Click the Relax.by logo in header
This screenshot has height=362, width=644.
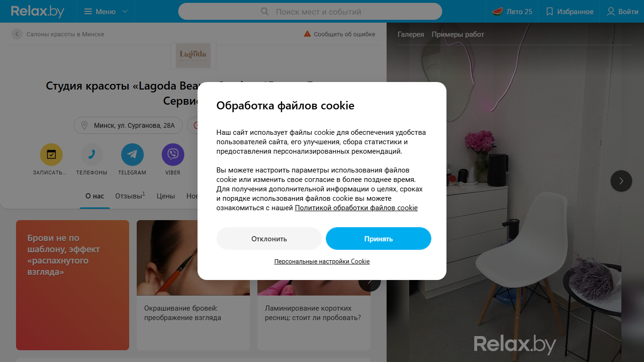click(x=38, y=11)
